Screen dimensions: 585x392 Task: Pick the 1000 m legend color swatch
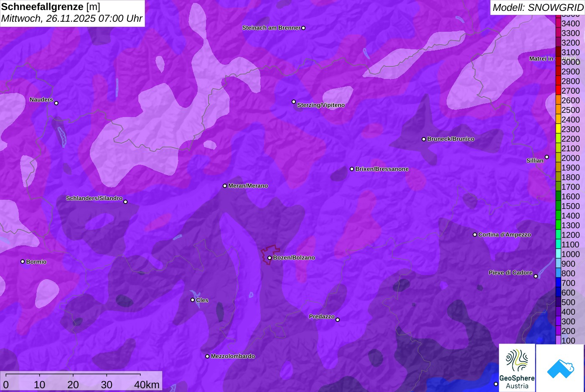click(x=558, y=254)
